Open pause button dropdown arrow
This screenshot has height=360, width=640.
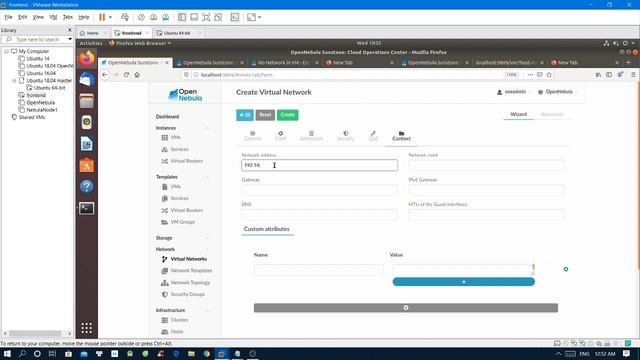(x=110, y=17)
